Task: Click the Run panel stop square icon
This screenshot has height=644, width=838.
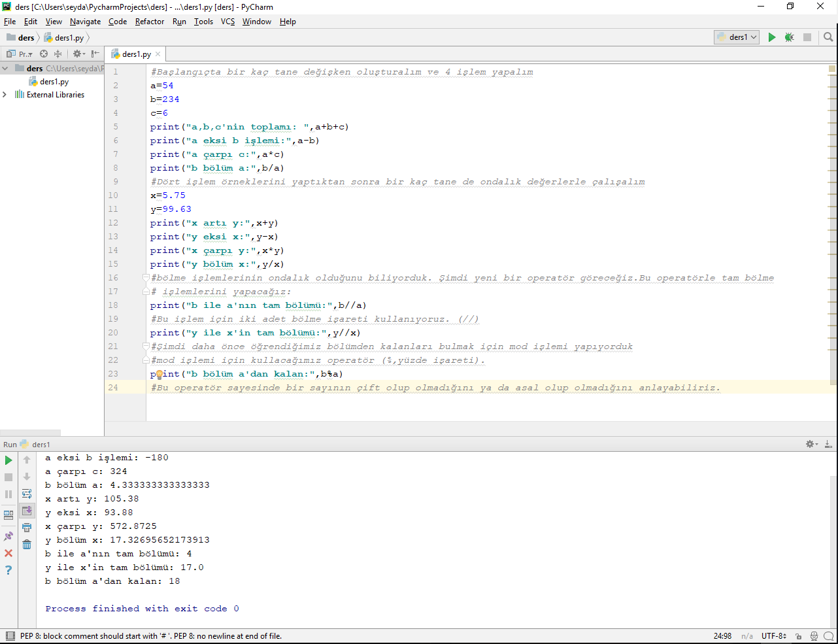Action: point(8,477)
